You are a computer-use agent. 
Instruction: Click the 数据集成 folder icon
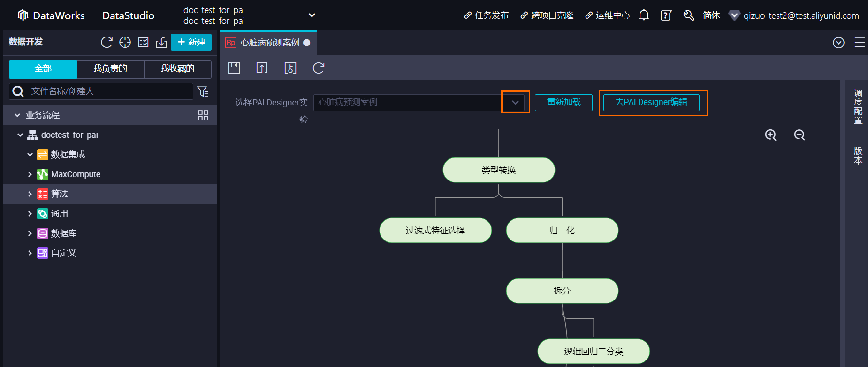pyautogui.click(x=43, y=155)
